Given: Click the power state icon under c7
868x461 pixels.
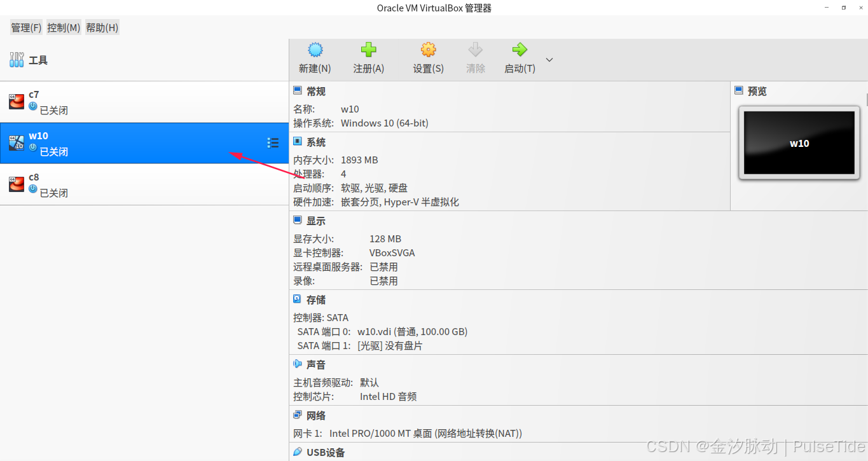Looking at the screenshot, I should (x=33, y=106).
